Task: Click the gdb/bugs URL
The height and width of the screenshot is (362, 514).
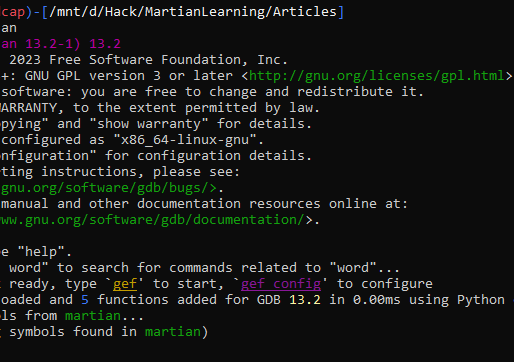Action: point(108,188)
